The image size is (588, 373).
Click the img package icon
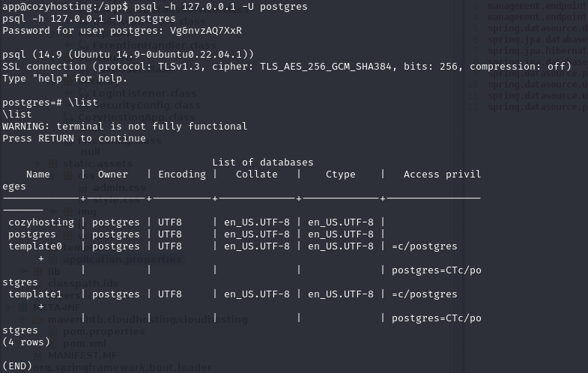pos(66,212)
